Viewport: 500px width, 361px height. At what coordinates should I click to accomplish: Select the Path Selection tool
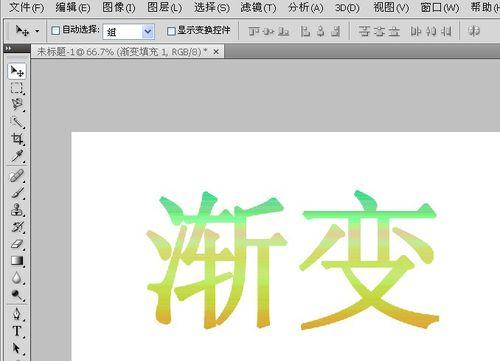tap(17, 348)
